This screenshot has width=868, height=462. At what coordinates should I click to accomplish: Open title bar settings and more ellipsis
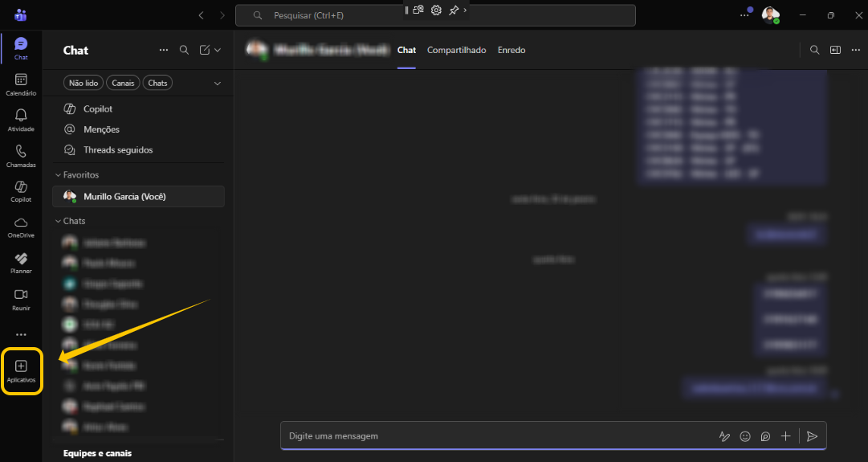point(744,15)
